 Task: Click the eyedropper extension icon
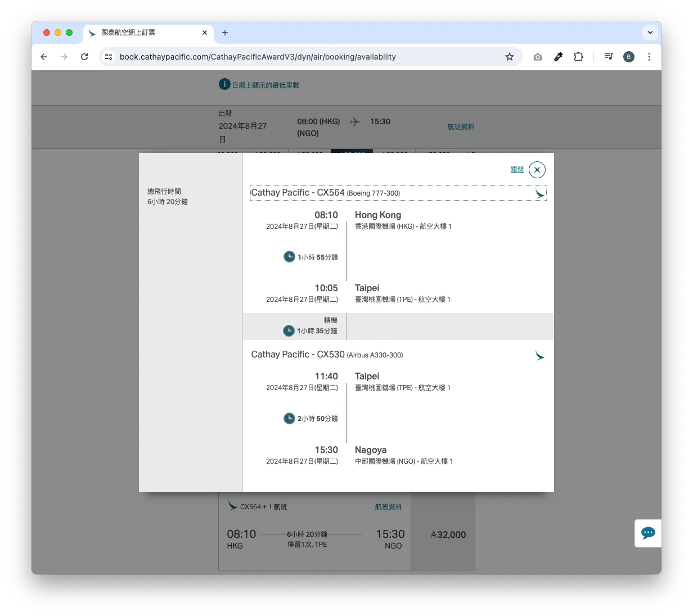click(x=558, y=57)
